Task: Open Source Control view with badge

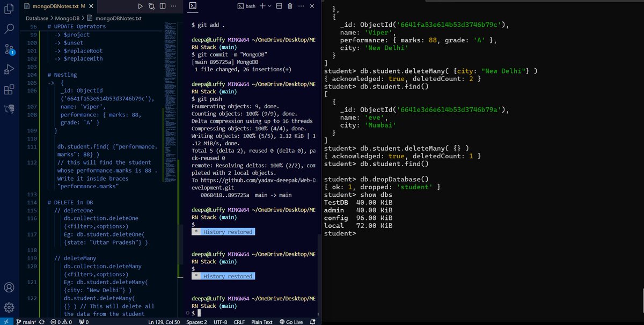Action: click(9, 49)
